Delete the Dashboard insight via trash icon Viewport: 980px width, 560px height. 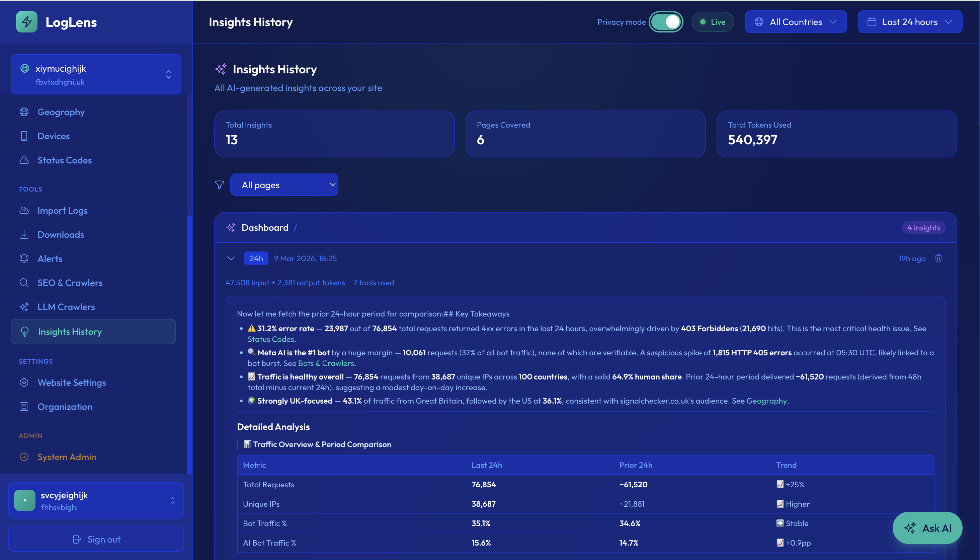coord(938,258)
